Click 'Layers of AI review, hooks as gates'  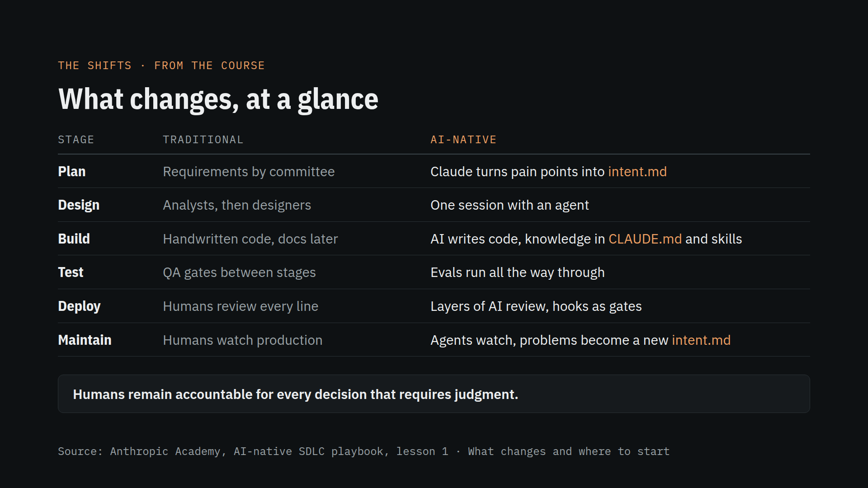click(536, 306)
